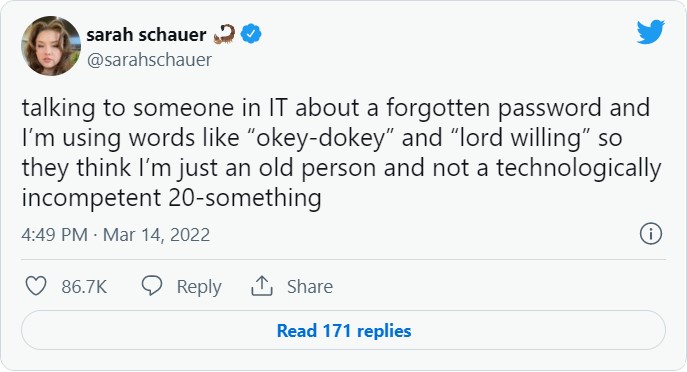687x372 pixels.
Task: Click the Reply text label
Action: click(x=199, y=287)
